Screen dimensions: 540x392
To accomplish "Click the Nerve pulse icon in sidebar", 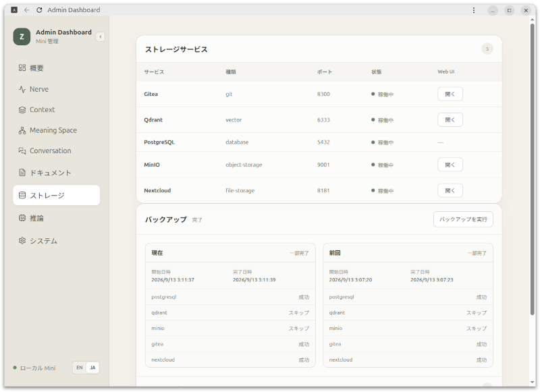I will (x=22, y=89).
